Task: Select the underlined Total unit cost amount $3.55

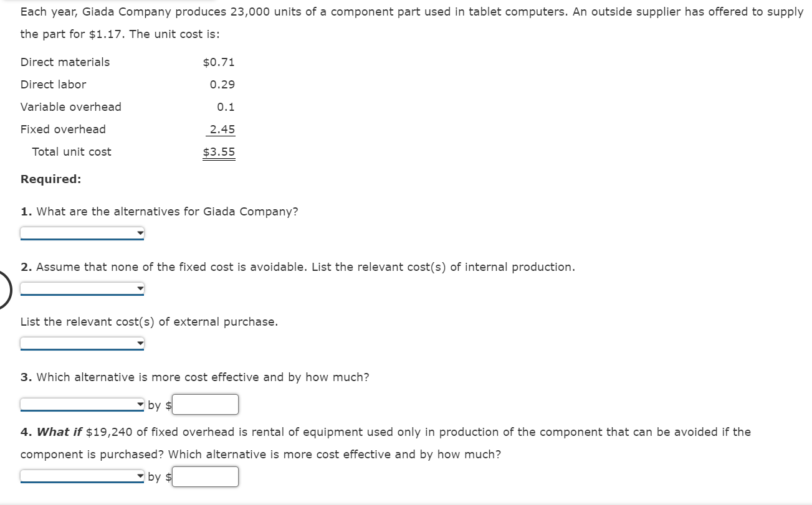Action: click(x=218, y=151)
